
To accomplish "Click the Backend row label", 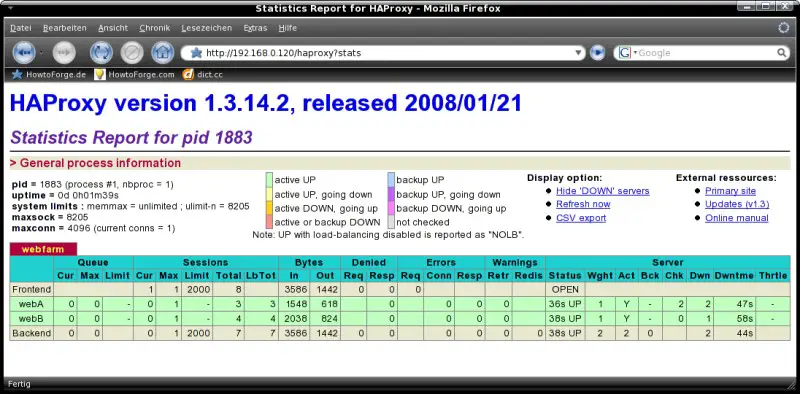I will pos(32,333).
